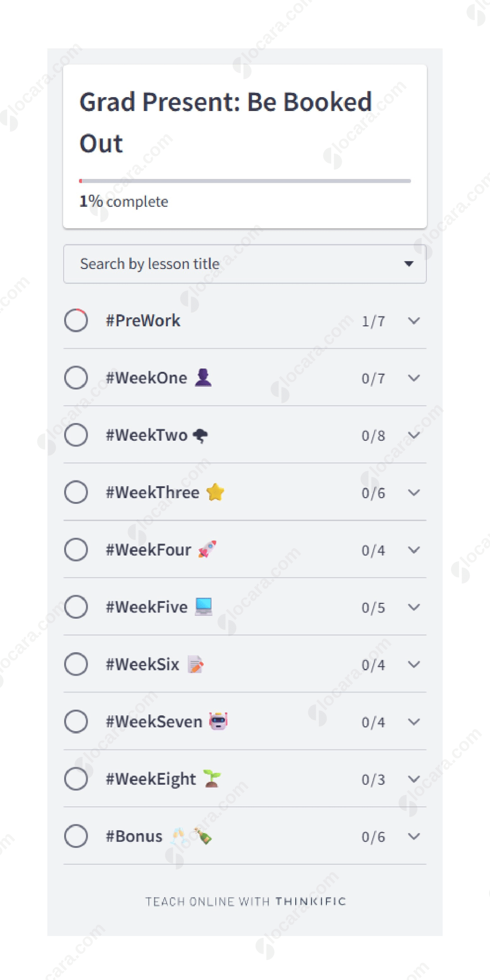490x980 pixels.
Task: Open the lesson title search dropdown arrow
Action: [x=409, y=264]
